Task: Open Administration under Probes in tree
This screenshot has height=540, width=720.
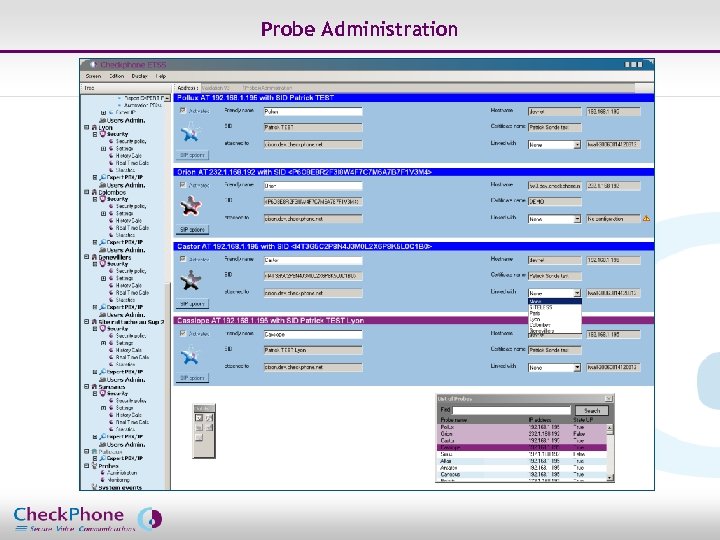Action: tap(122, 472)
